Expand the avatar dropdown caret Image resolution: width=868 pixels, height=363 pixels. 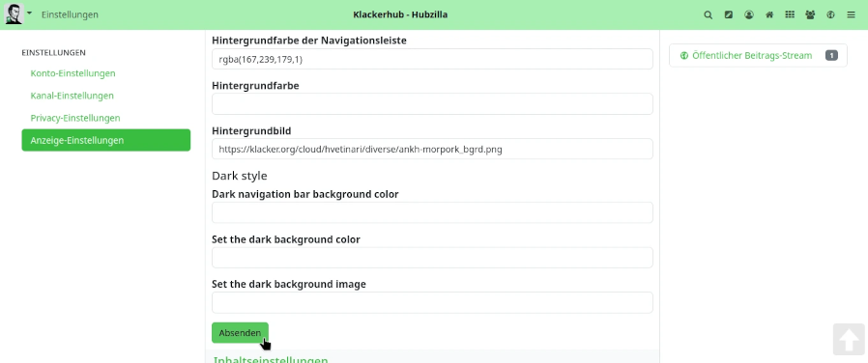point(29,13)
